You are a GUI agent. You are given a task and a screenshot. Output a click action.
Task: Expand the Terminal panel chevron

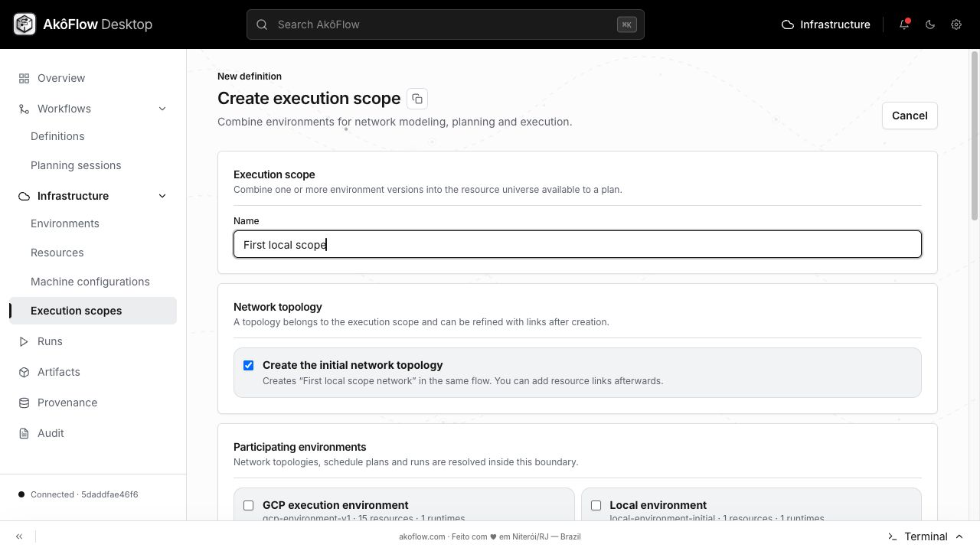(959, 536)
